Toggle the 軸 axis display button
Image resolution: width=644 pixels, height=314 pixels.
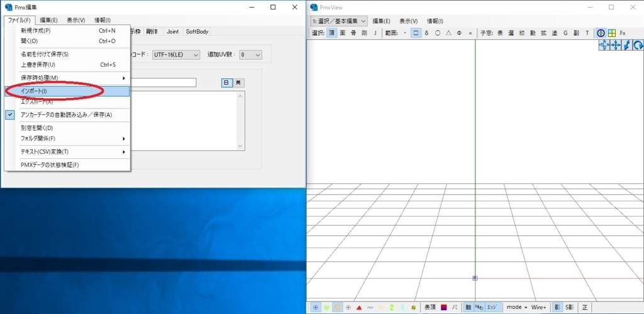[x=468, y=307]
